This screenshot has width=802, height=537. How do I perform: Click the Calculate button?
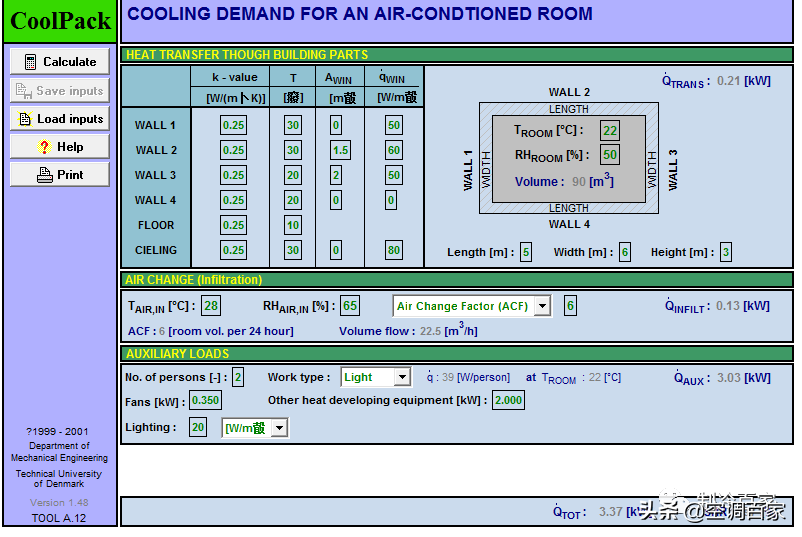point(60,61)
